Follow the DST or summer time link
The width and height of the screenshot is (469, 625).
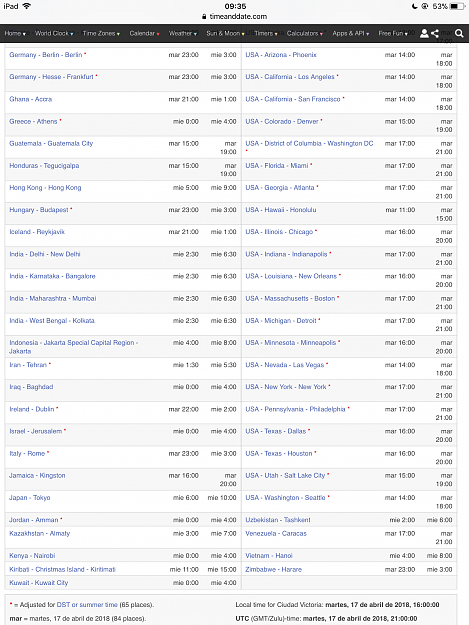click(87, 605)
